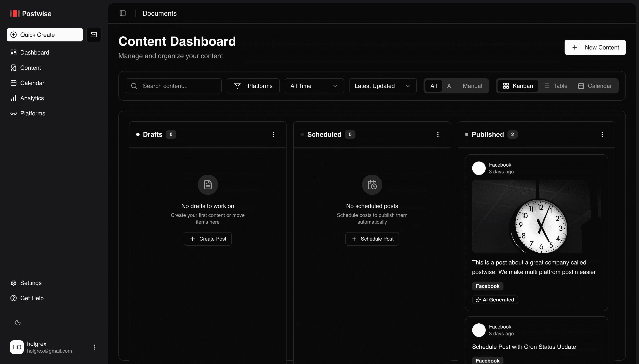Open the Content section in sidebar
The image size is (639, 364).
coord(30,68)
